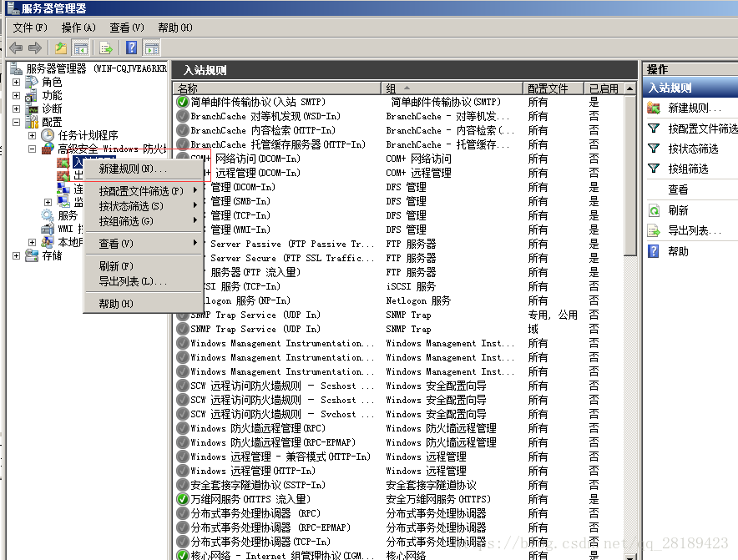The width and height of the screenshot is (738, 560).
Task: Click the blue question mark help toolbar icon
Action: 132,48
